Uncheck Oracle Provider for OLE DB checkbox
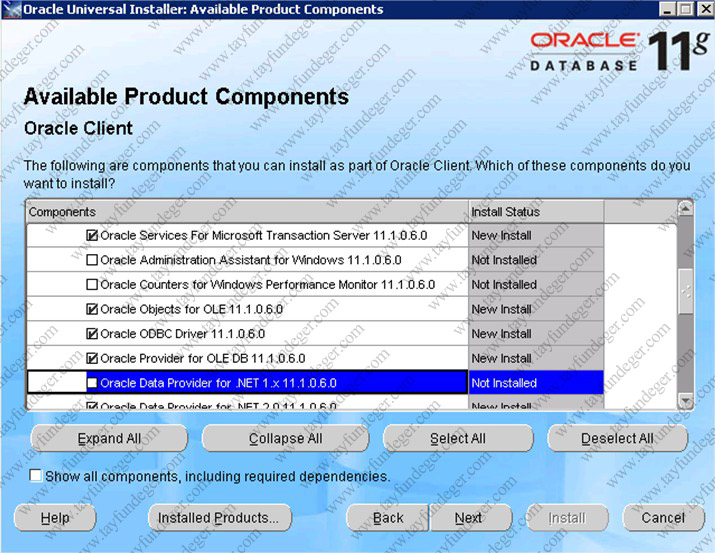 coord(92,359)
